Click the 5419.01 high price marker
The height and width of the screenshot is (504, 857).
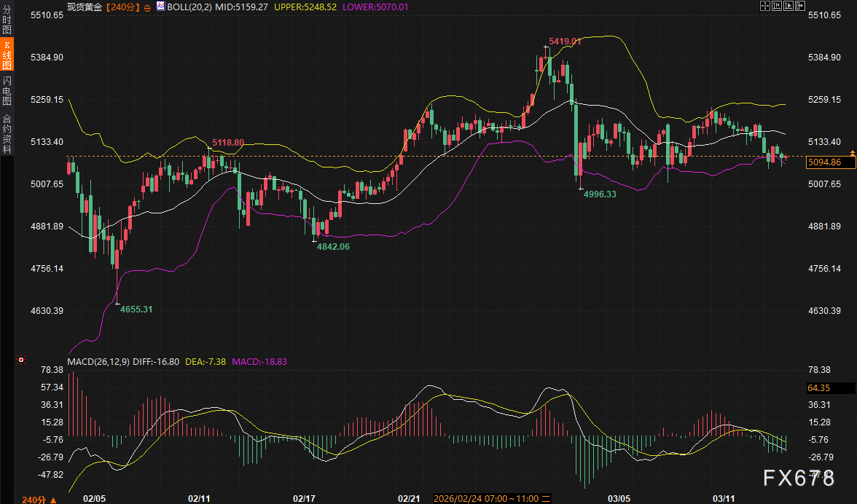pos(565,42)
